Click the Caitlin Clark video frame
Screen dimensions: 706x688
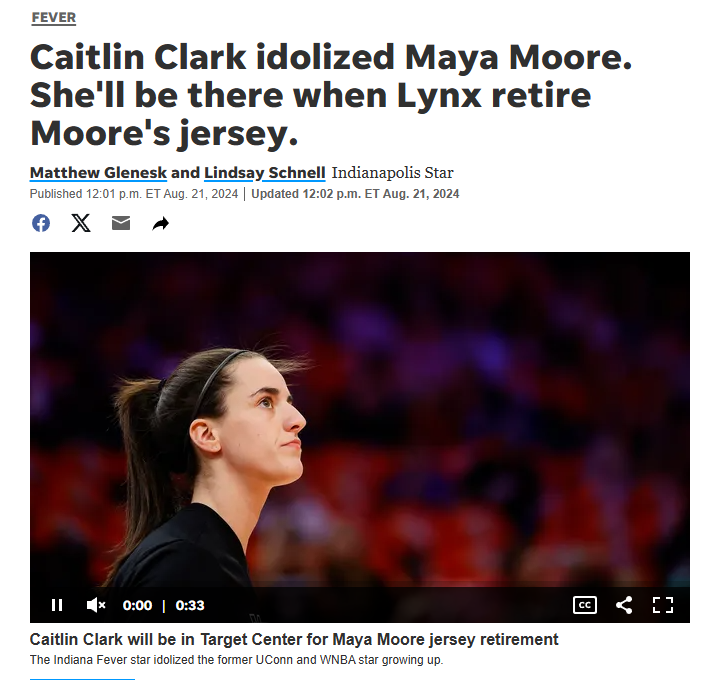360,419
